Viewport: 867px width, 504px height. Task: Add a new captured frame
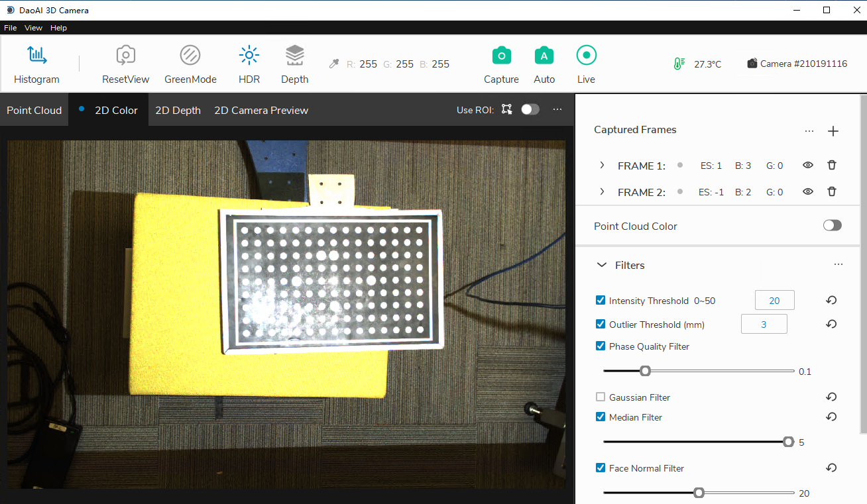[833, 131]
